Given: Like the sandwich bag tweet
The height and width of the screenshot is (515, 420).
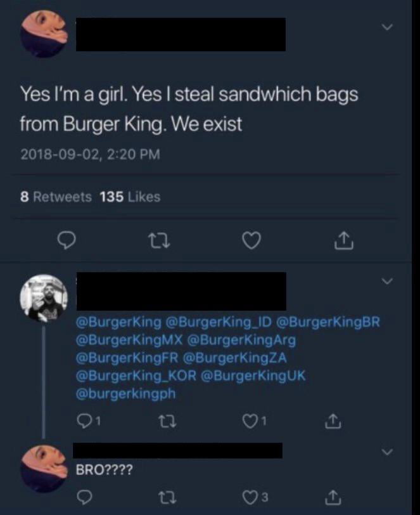Looking at the screenshot, I should (x=251, y=240).
